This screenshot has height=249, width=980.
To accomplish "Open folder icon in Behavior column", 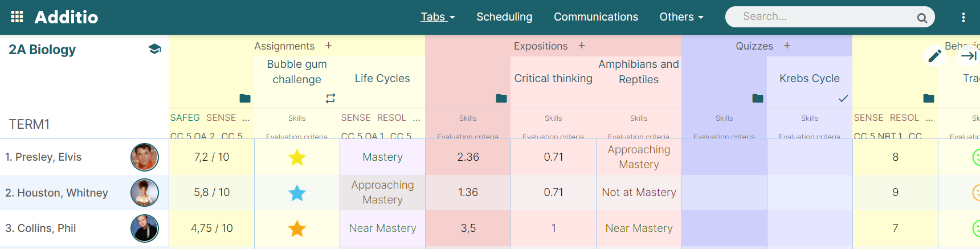I will [929, 98].
